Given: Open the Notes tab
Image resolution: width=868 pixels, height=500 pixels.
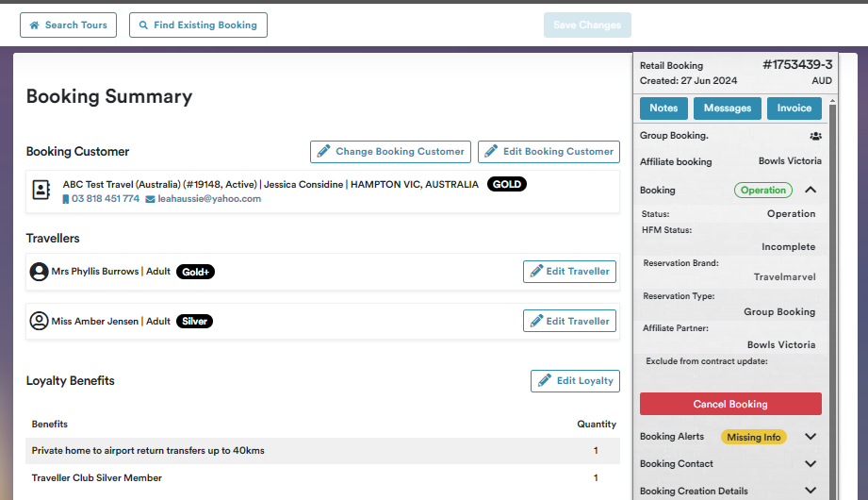Looking at the screenshot, I should pyautogui.click(x=663, y=108).
